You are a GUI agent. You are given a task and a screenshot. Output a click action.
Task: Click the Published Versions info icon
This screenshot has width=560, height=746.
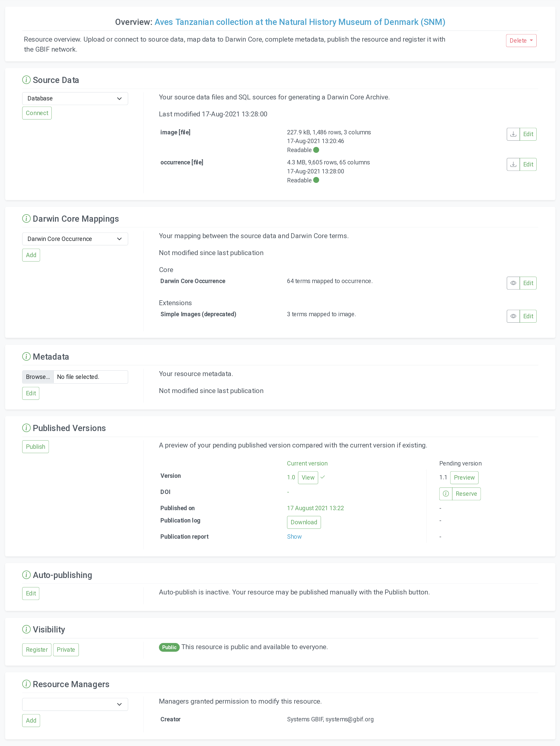[x=26, y=428]
